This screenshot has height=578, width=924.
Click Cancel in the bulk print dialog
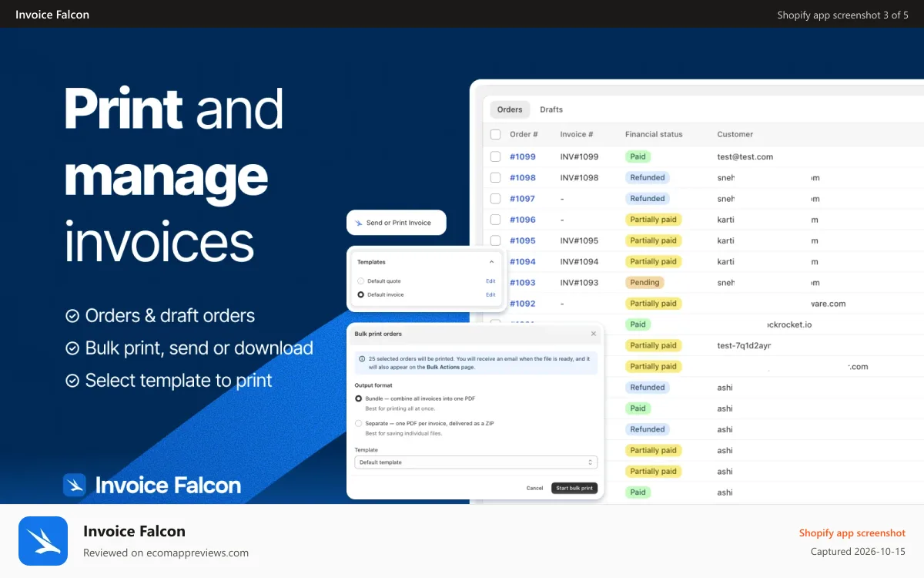[534, 488]
